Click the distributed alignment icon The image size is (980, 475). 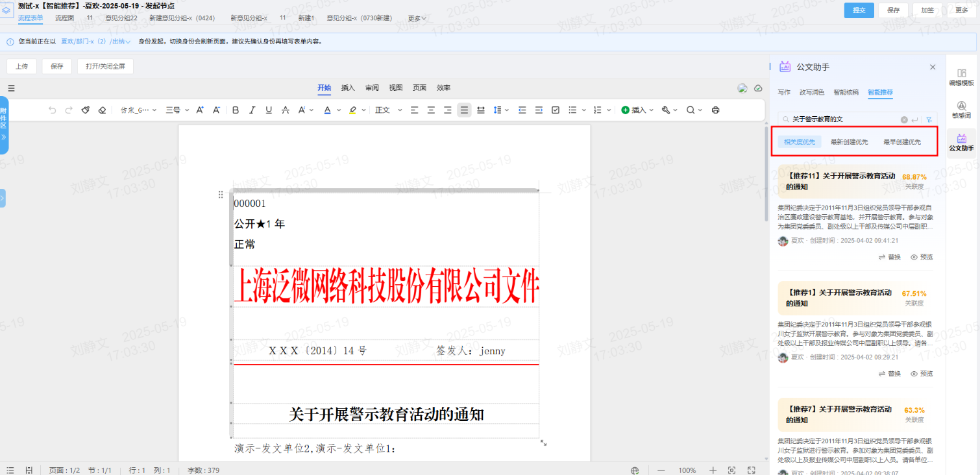[x=481, y=110]
